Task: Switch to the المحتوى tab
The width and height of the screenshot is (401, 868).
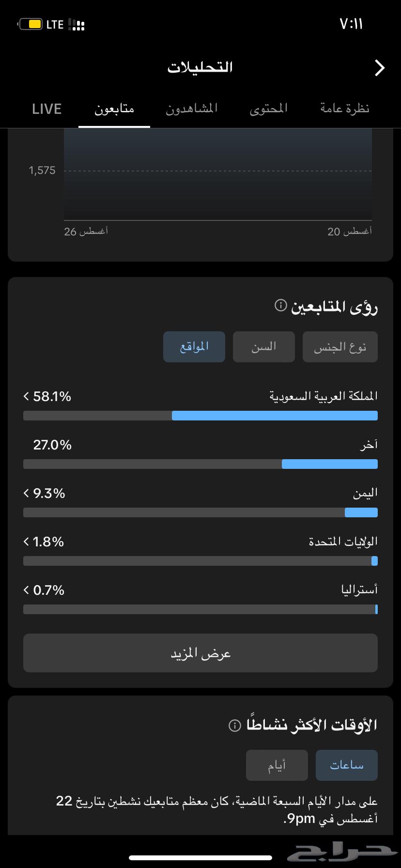Action: [268, 108]
